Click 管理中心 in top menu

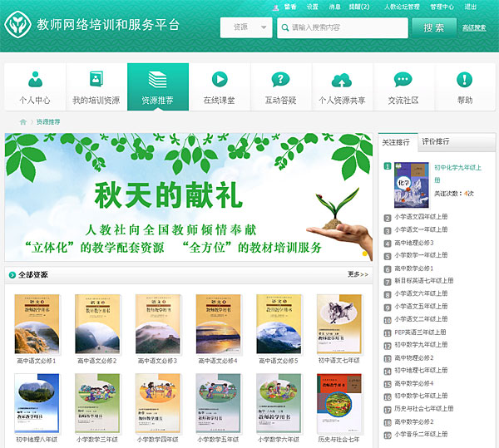442,7
